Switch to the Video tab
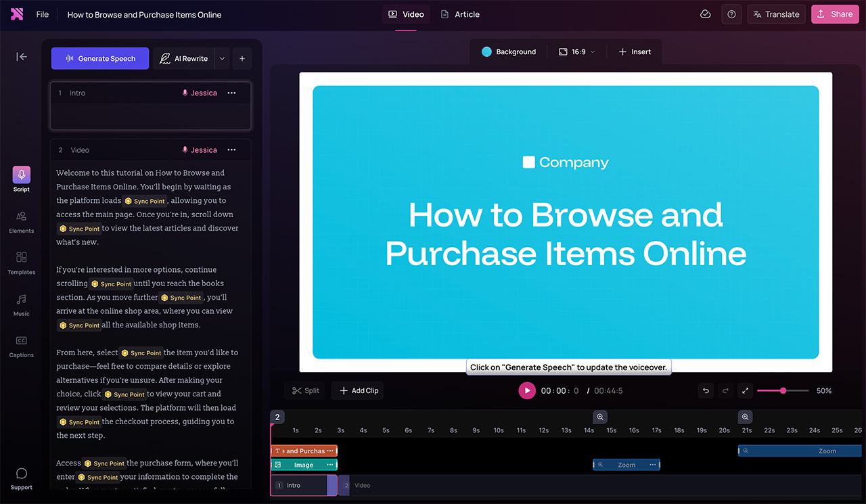Screen dimensions: 866x504 click(406, 14)
